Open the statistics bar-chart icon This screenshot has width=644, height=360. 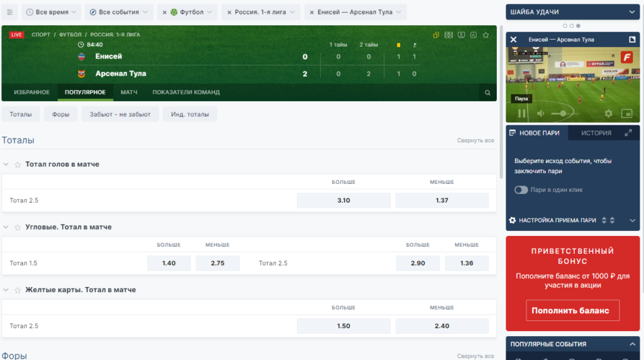click(x=474, y=35)
